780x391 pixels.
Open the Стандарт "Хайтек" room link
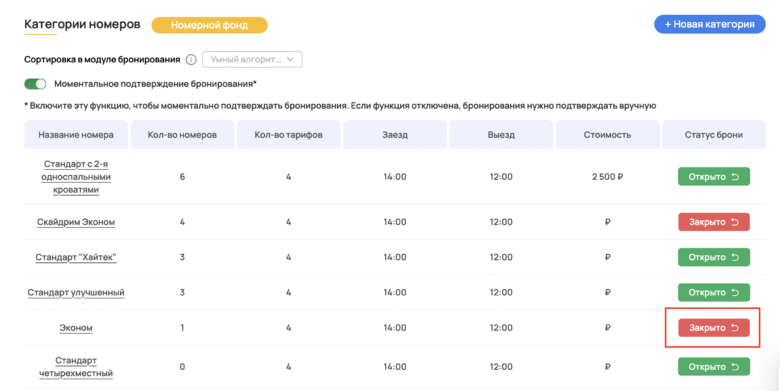pyautogui.click(x=76, y=257)
